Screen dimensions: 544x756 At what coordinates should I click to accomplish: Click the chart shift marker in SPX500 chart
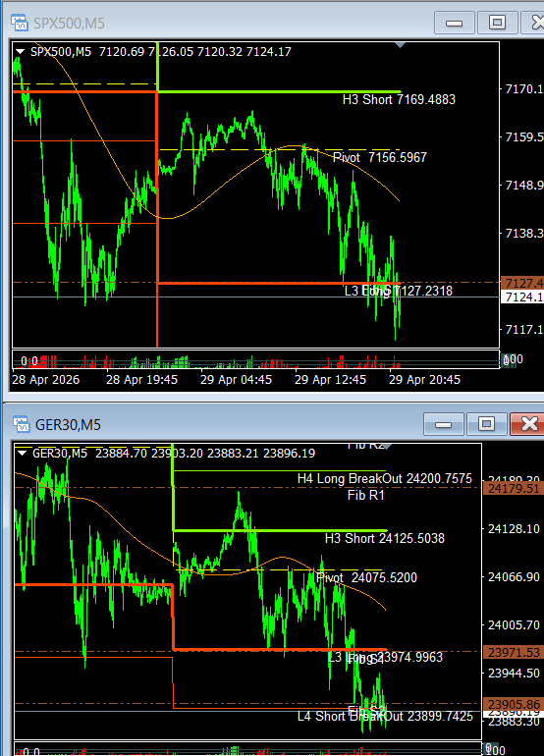click(x=400, y=45)
